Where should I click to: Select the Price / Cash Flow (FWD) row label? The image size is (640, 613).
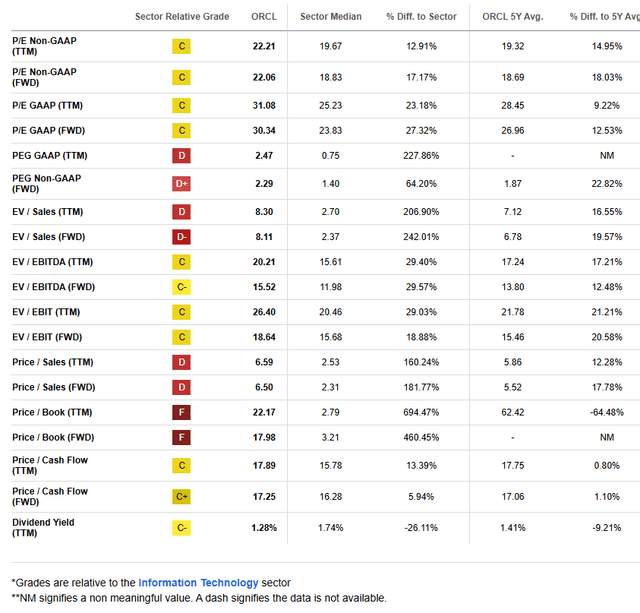[50, 497]
